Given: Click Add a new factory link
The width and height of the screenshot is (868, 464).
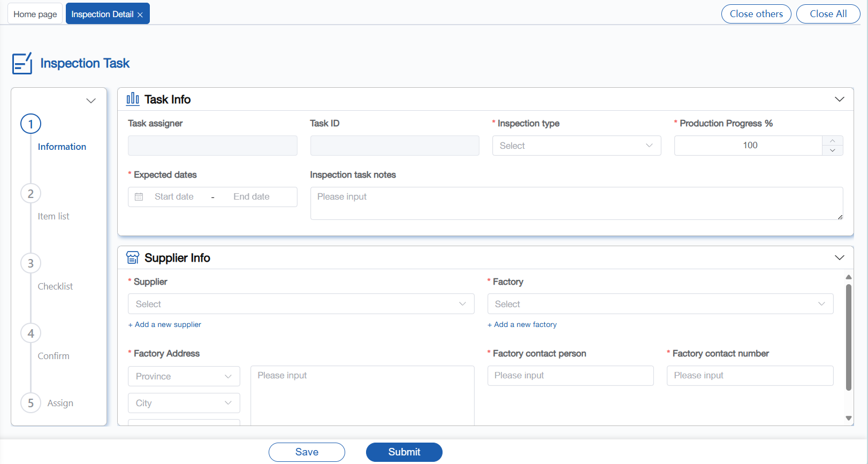Looking at the screenshot, I should [522, 324].
